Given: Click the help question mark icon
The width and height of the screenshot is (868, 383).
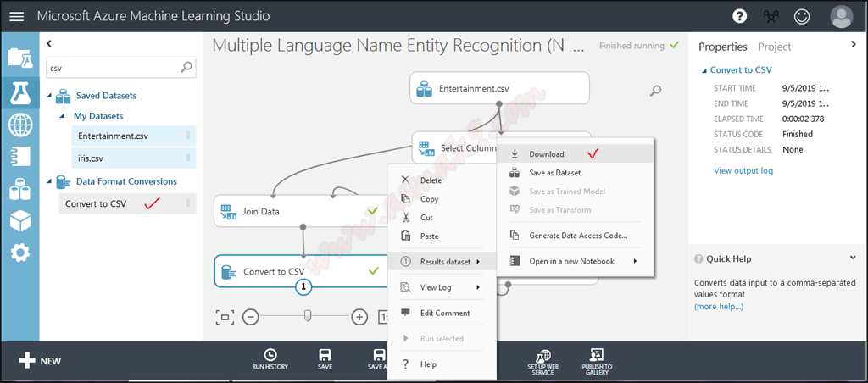Looking at the screenshot, I should click(739, 17).
